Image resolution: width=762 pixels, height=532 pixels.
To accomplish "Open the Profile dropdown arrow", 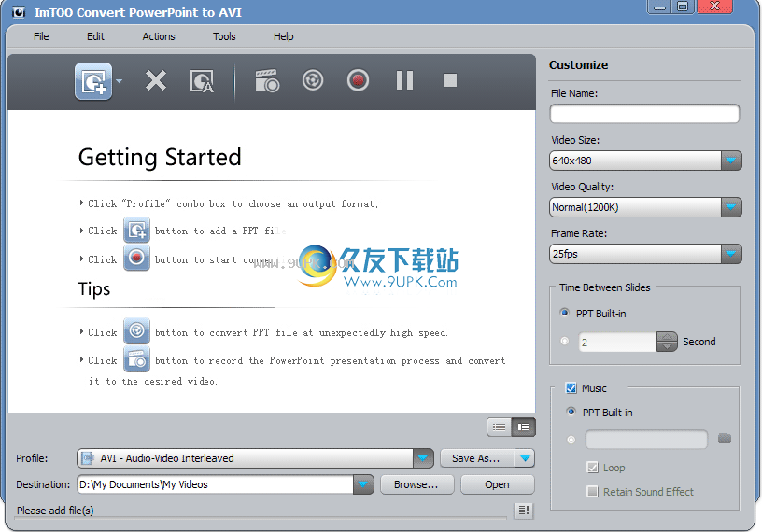I will [x=423, y=458].
